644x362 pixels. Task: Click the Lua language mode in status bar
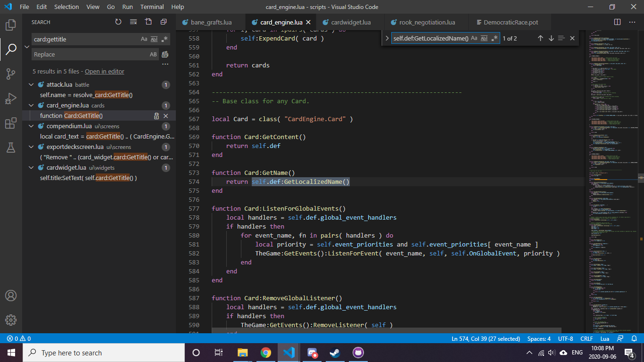coord(604,338)
